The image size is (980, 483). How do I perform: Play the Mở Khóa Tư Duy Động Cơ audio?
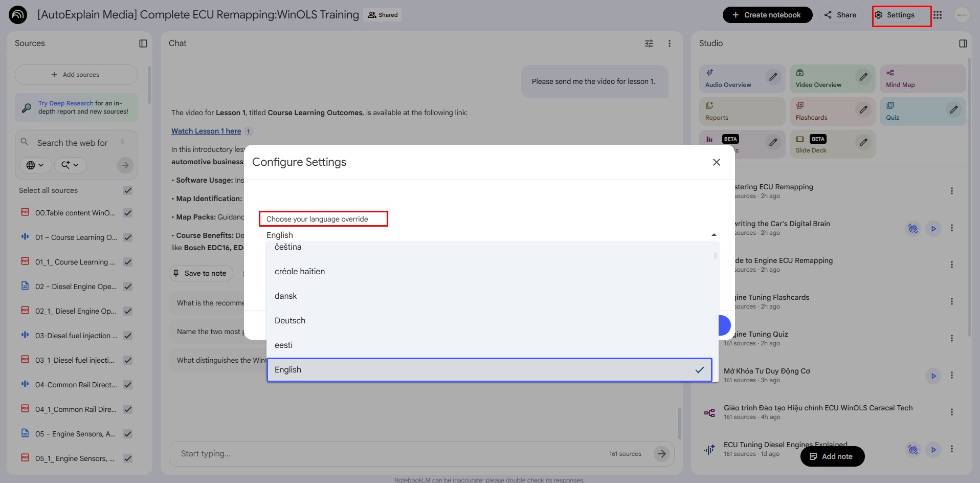coord(933,376)
